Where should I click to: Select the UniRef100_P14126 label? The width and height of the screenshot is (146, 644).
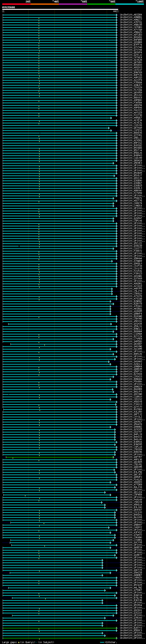pyautogui.click(x=131, y=480)
